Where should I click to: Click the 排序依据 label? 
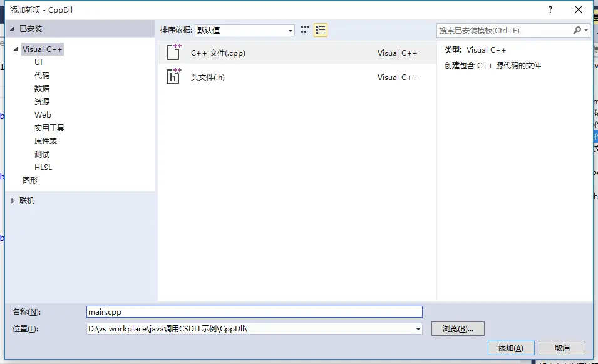pos(176,29)
